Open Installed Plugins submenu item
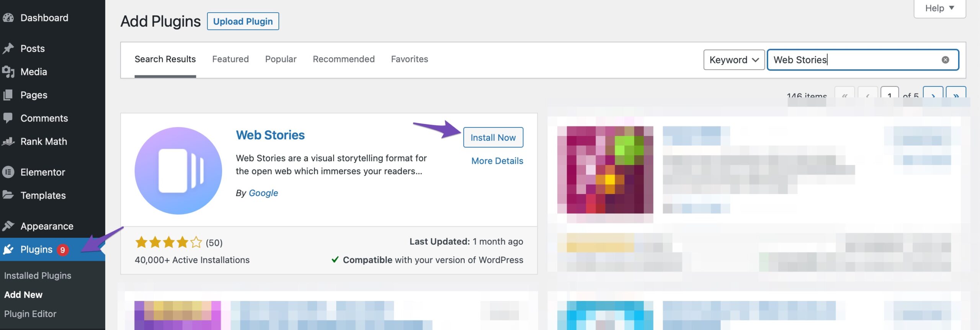 click(x=38, y=276)
